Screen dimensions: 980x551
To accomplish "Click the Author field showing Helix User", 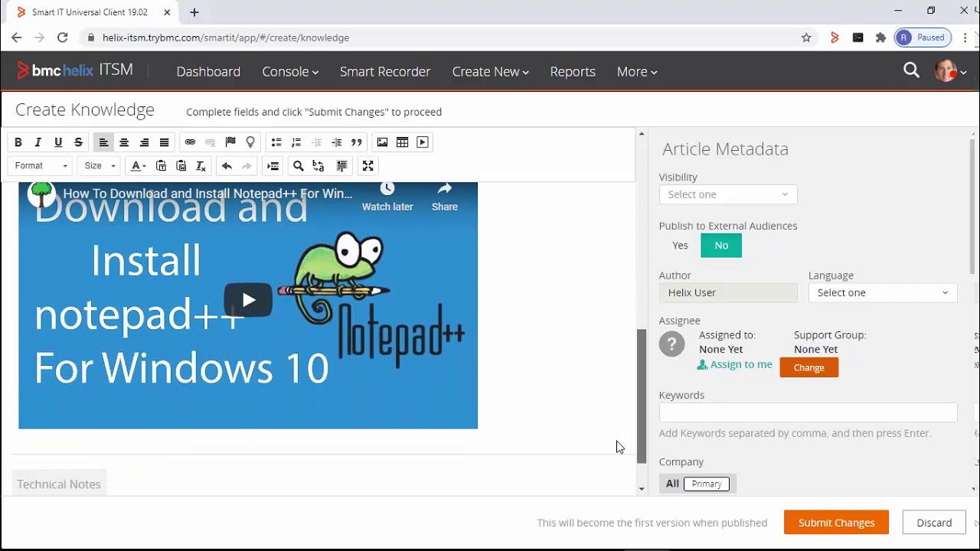I will coord(728,292).
